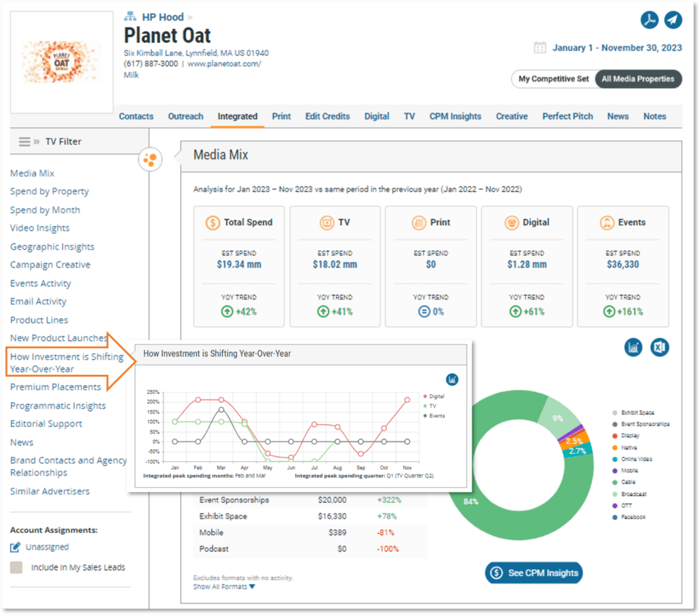Viewport: 700px width, 615px height.
Task: Check Include In My Sales Leads box
Action: tap(16, 567)
